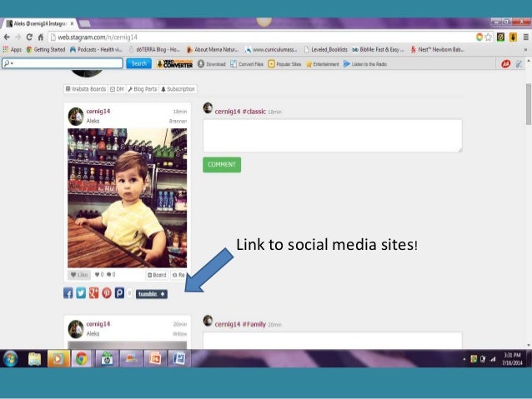
Task: Open the Websta Boards tab
Action: click(x=86, y=89)
